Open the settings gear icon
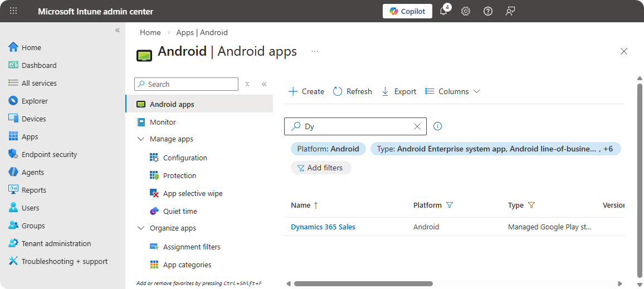The width and height of the screenshot is (644, 289). [x=466, y=11]
